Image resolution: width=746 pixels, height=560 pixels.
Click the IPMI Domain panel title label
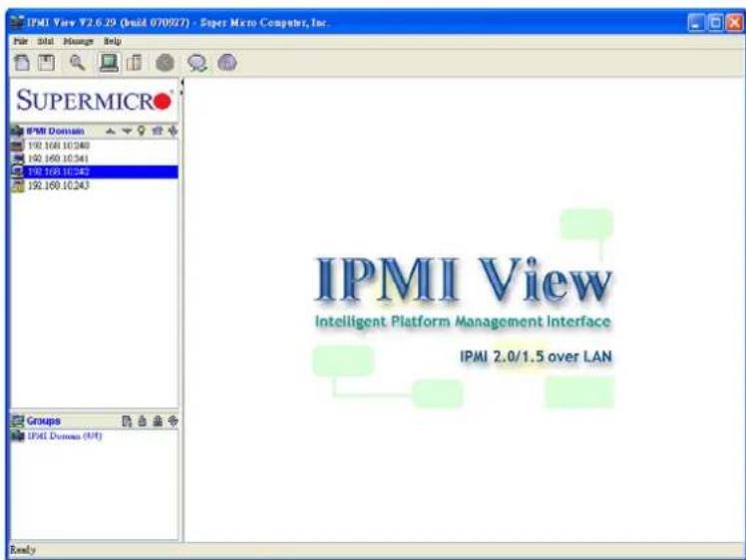[x=55, y=131]
